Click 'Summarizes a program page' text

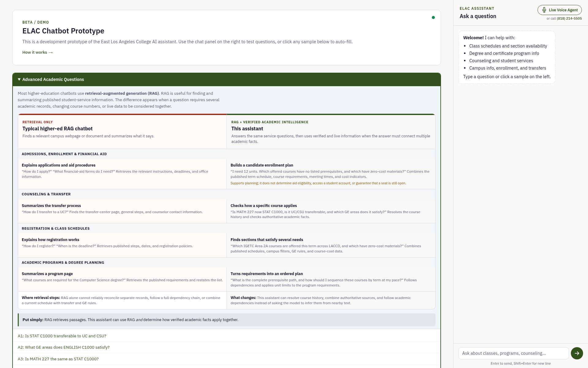[47, 274]
